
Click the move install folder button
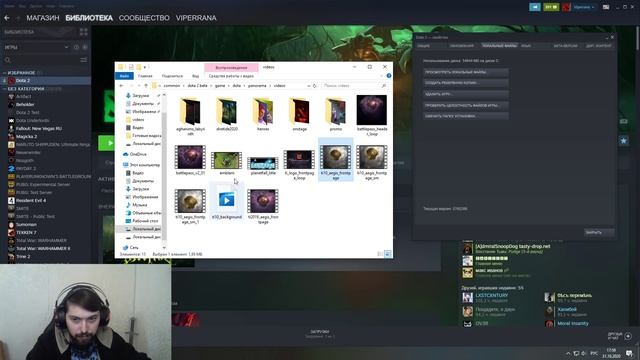(466, 116)
